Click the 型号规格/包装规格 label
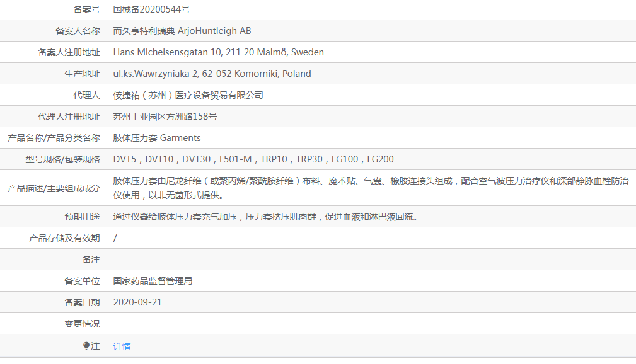The image size is (636, 364). point(62,159)
